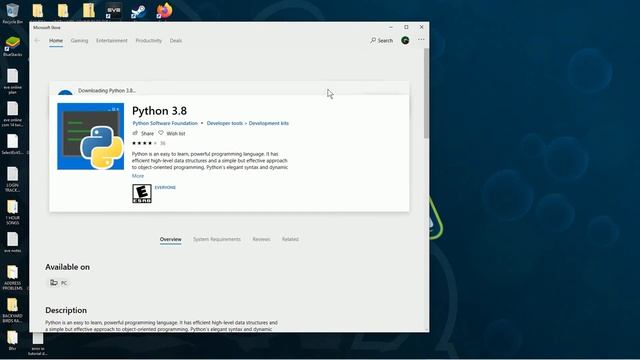Viewport: 640px width, 360px height.
Task: Open the Reviews tab
Action: click(x=261, y=239)
